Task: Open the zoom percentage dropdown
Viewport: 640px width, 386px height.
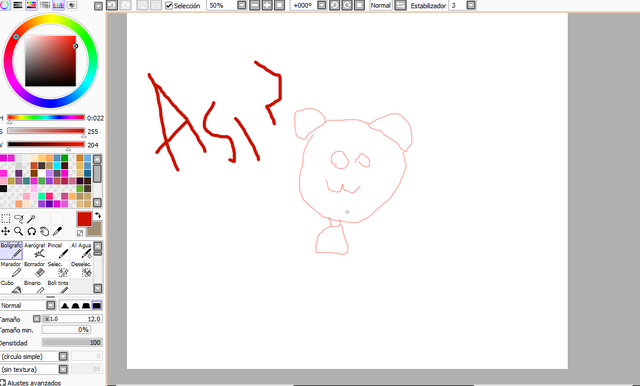Action: pyautogui.click(x=242, y=5)
